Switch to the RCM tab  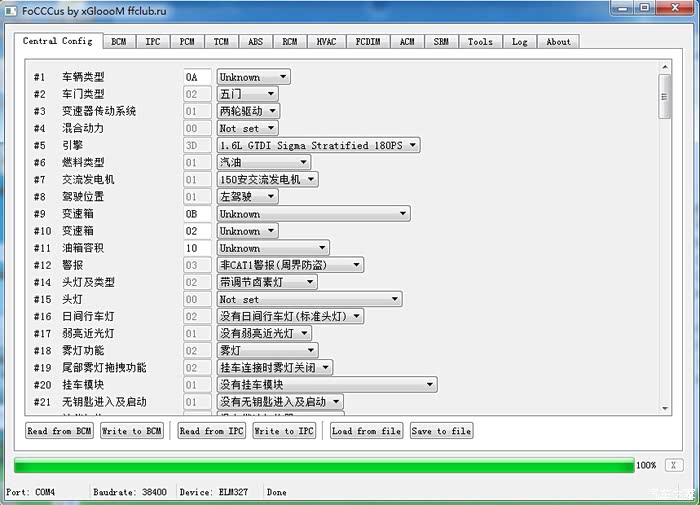[x=290, y=42]
